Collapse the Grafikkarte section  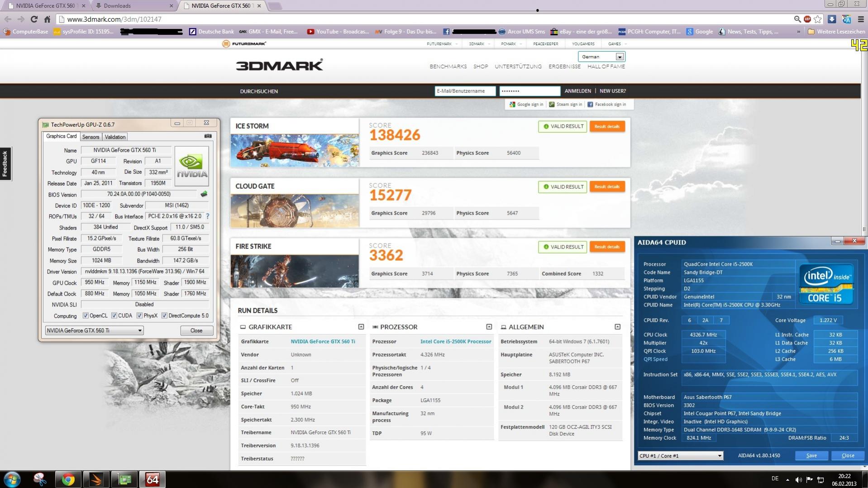pos(361,326)
